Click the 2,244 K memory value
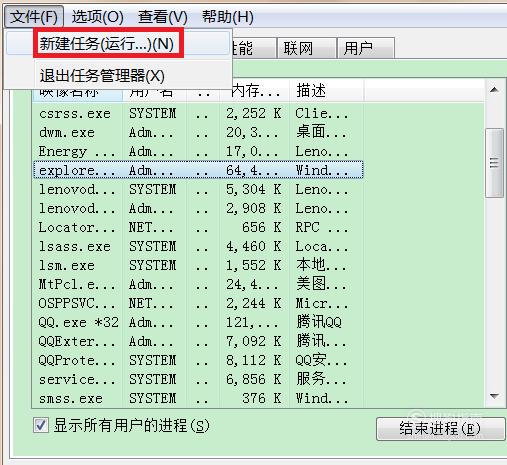This screenshot has height=465, width=507. (x=254, y=304)
